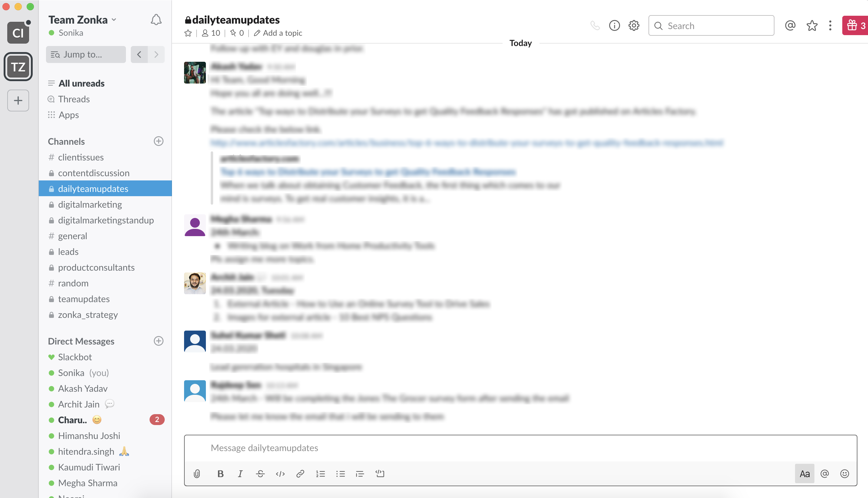
Task: Click the block quote formatting icon
Action: tap(360, 473)
